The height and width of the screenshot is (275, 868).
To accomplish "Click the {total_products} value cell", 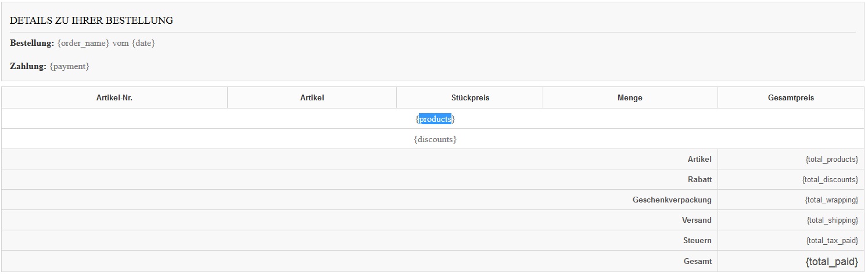I will [791, 159].
